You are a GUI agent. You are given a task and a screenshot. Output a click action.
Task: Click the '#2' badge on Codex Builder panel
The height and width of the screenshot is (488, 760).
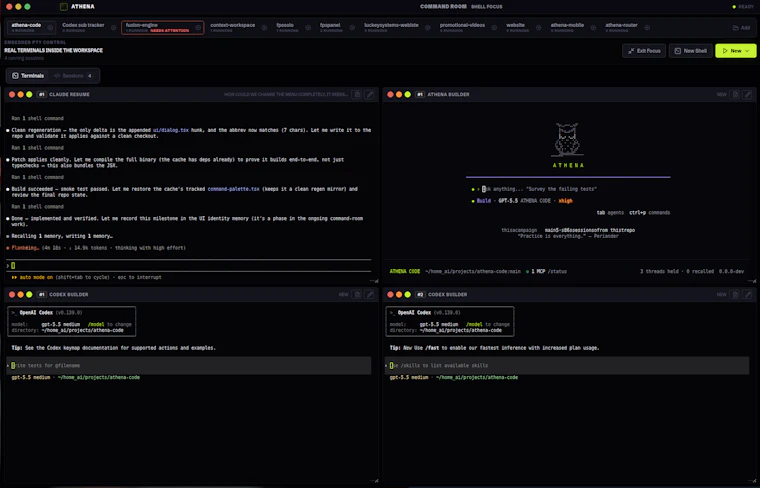(420, 295)
